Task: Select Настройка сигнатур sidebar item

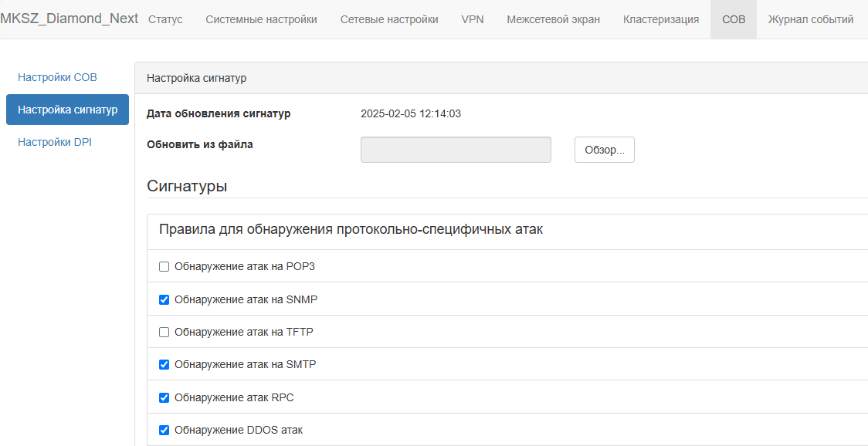Action: (67, 110)
